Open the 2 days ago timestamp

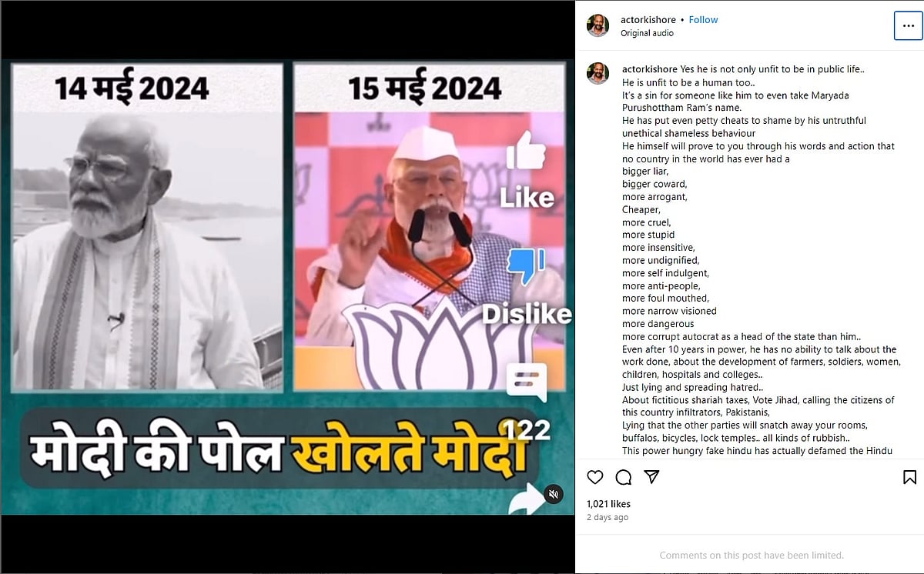pyautogui.click(x=608, y=517)
